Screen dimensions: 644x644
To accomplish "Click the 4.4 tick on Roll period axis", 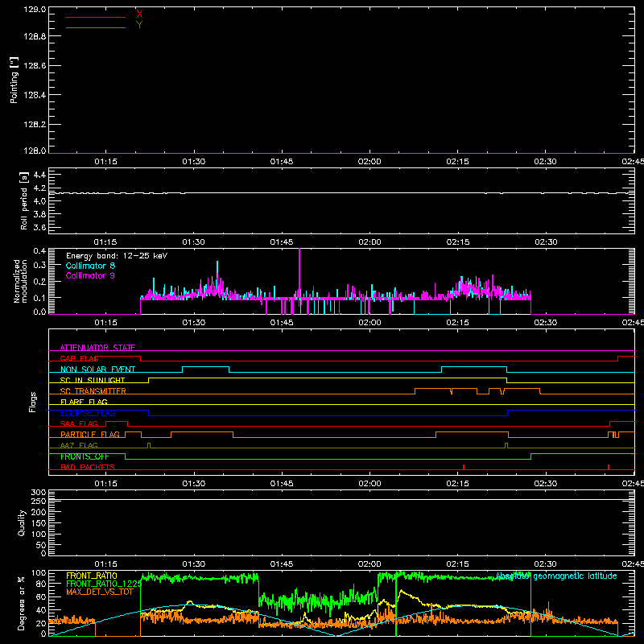I will pyautogui.click(x=39, y=175).
